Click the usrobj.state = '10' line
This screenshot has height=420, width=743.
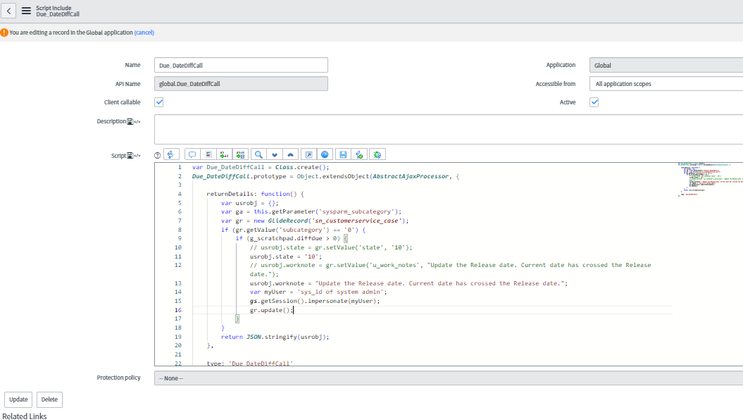pyautogui.click(x=286, y=256)
